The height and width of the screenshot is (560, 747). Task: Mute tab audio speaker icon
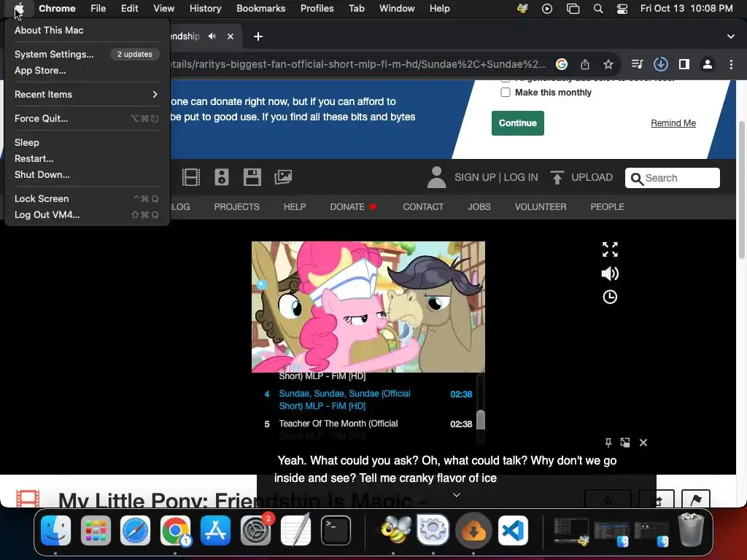pyautogui.click(x=212, y=36)
